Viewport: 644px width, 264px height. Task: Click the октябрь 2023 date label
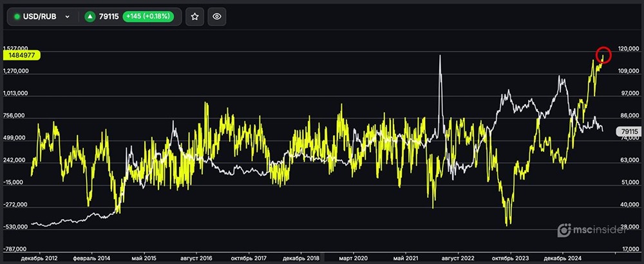click(x=510, y=258)
